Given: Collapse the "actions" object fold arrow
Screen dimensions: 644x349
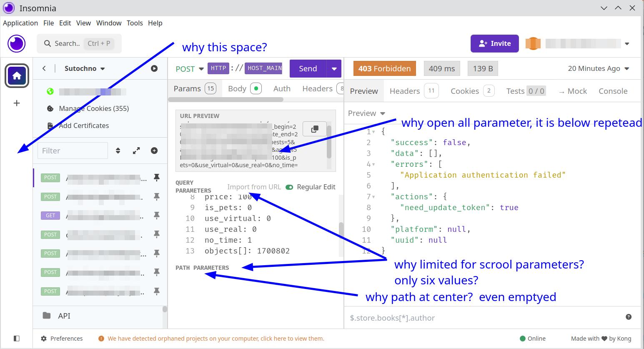Looking at the screenshot, I should pos(373,197).
